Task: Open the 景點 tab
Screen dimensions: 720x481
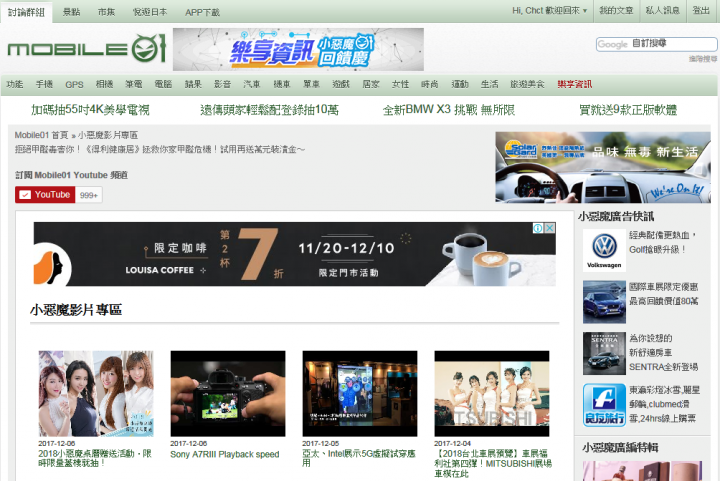Action: pyautogui.click(x=71, y=12)
